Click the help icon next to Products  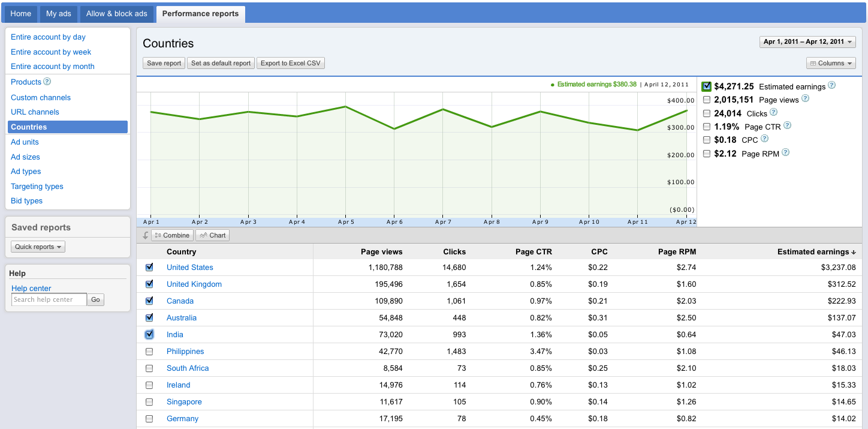click(47, 82)
